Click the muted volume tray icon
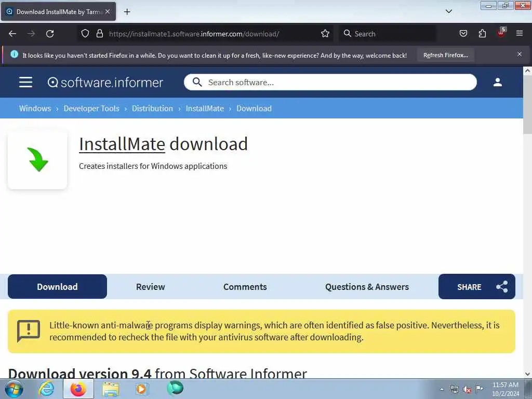532x399 pixels. tap(467, 390)
